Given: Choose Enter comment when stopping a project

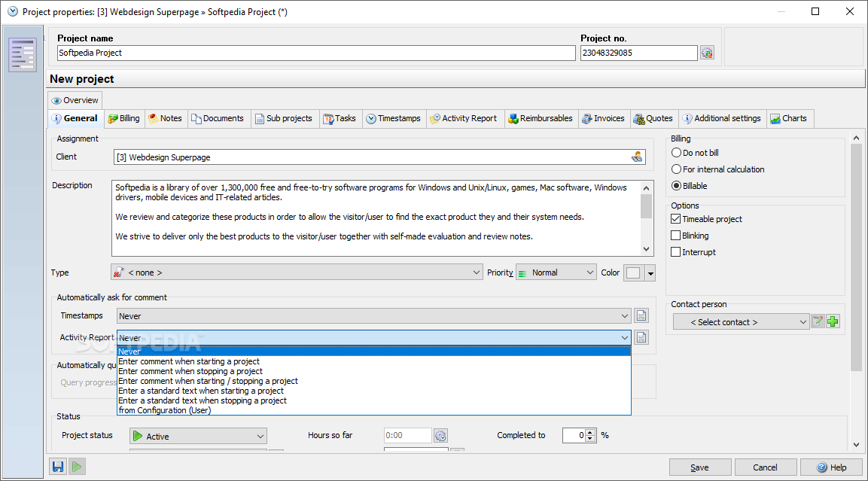Looking at the screenshot, I should pyautogui.click(x=374, y=371).
